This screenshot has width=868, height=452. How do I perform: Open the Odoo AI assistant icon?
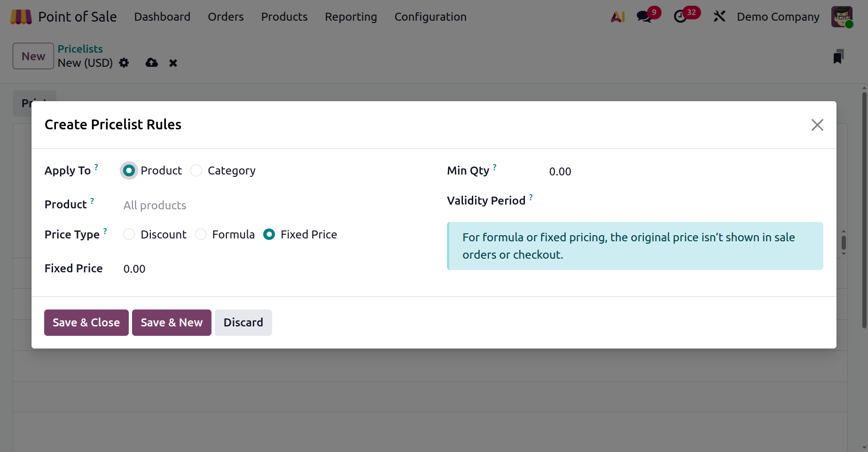click(x=618, y=17)
